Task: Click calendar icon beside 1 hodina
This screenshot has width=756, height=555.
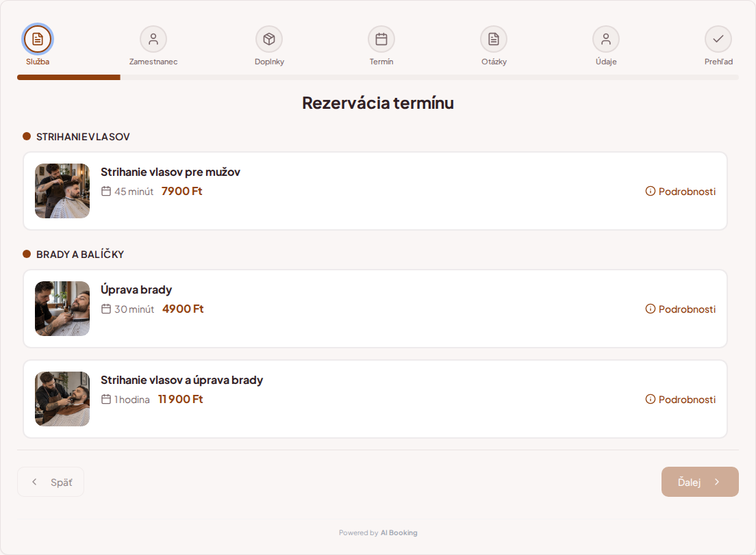Action: (x=106, y=400)
